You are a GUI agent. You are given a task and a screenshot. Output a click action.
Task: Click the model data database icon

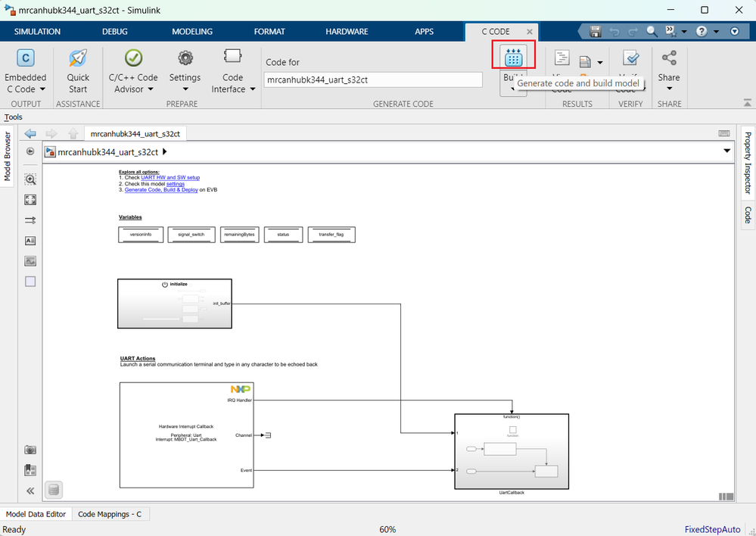click(54, 490)
